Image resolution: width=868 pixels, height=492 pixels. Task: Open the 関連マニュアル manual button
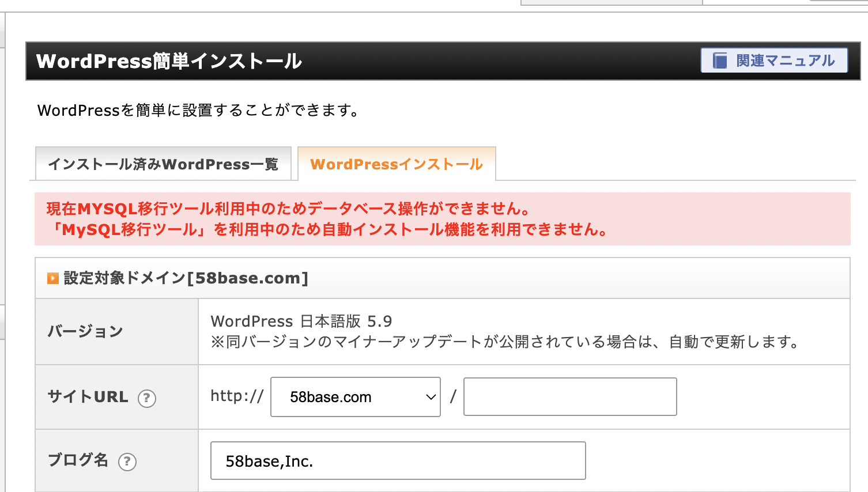(784, 60)
